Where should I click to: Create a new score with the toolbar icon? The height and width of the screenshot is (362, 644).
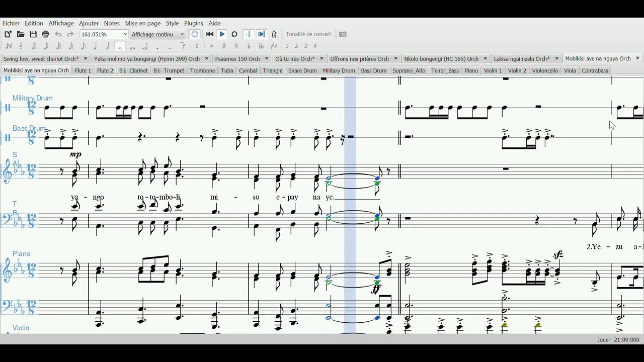[8, 34]
